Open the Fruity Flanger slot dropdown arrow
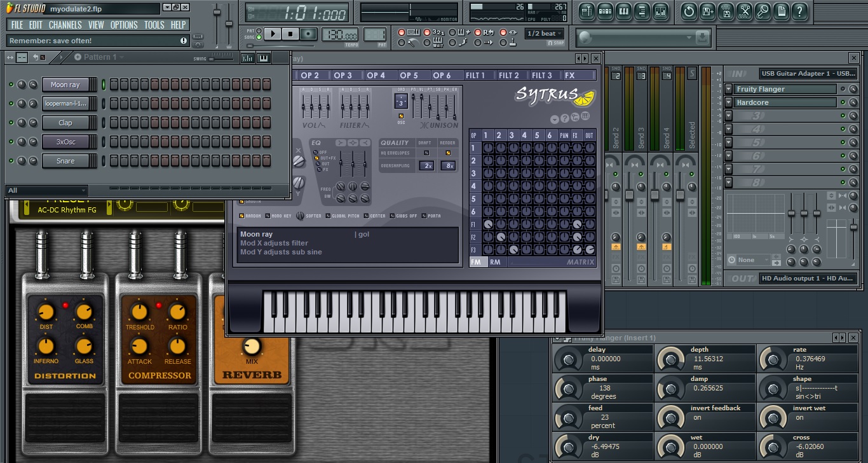 coord(729,89)
